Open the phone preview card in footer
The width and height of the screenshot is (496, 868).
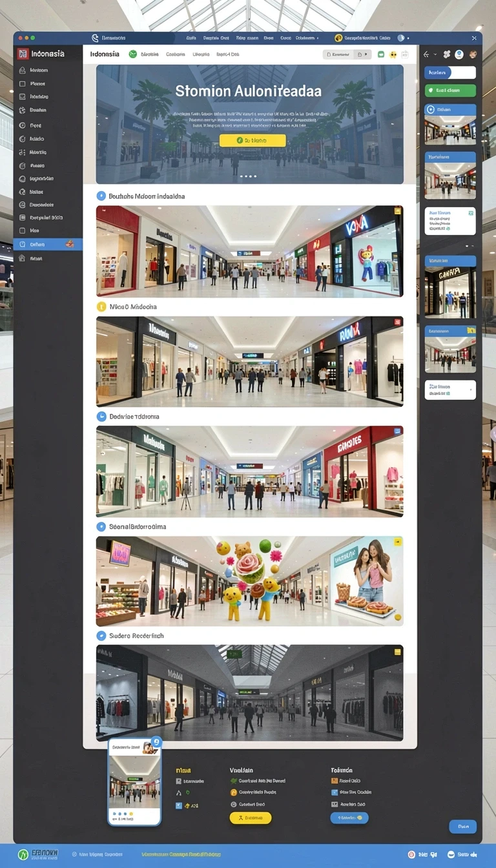click(x=134, y=781)
